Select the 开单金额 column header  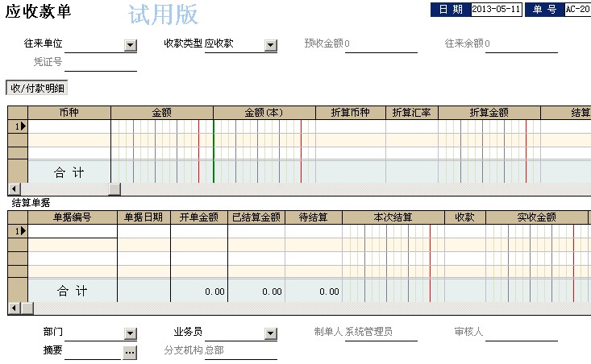pos(199,217)
